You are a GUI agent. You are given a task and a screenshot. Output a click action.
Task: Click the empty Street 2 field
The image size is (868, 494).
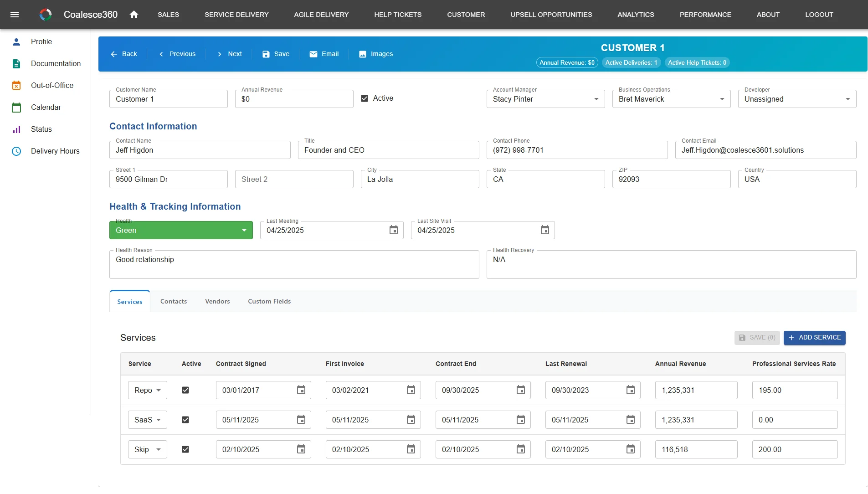click(294, 179)
